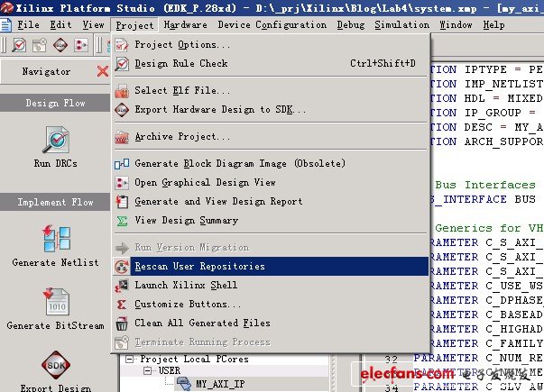Select Design Rule Check menu item
This screenshot has height=392, width=544.
180,64
